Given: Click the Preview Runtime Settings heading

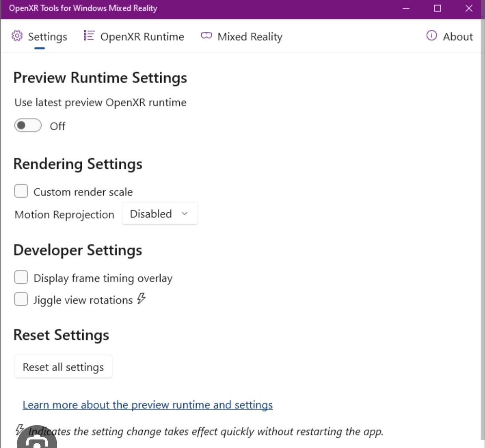Looking at the screenshot, I should [100, 78].
